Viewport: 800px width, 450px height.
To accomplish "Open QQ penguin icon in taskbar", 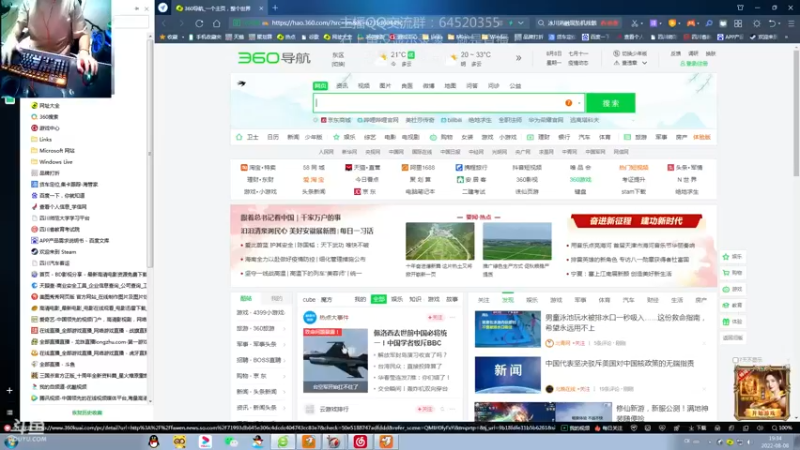I will click(x=154, y=441).
